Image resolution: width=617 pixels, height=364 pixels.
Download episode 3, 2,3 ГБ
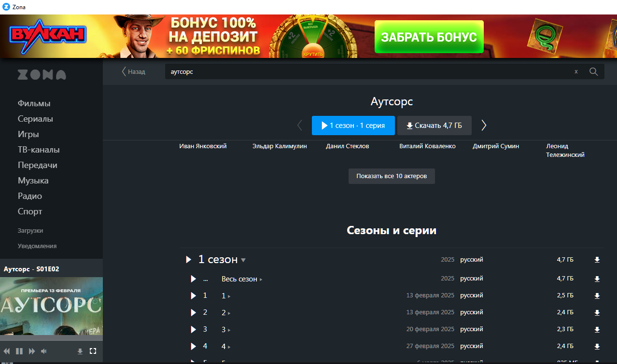click(x=597, y=330)
